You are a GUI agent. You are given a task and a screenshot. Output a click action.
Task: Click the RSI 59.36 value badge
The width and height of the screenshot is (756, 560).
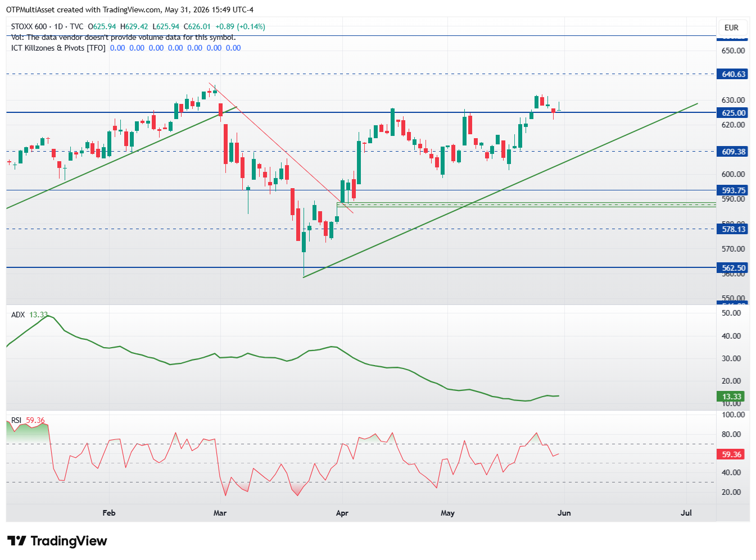tap(732, 454)
